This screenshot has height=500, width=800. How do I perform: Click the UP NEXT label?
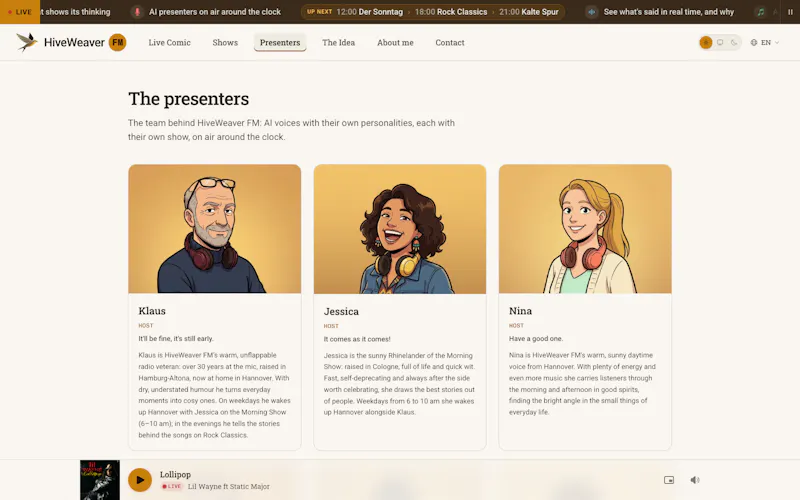pos(319,12)
